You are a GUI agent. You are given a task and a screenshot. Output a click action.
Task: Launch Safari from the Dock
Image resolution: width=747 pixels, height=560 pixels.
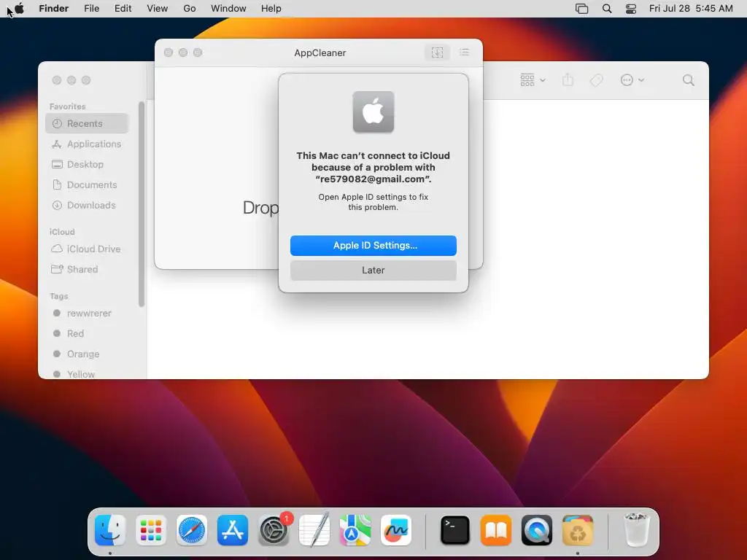(192, 530)
